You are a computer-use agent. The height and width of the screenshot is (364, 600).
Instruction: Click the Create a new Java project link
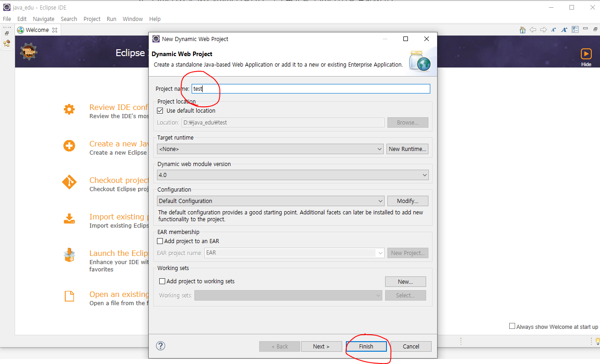pos(119,144)
